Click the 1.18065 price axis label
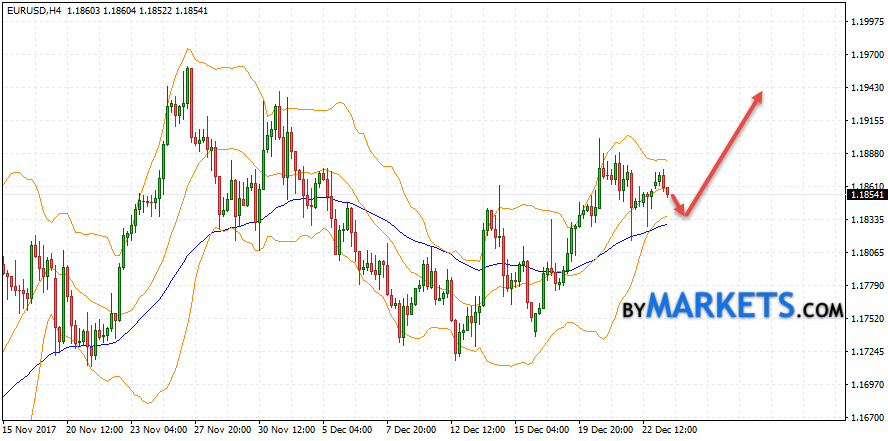 [x=866, y=252]
